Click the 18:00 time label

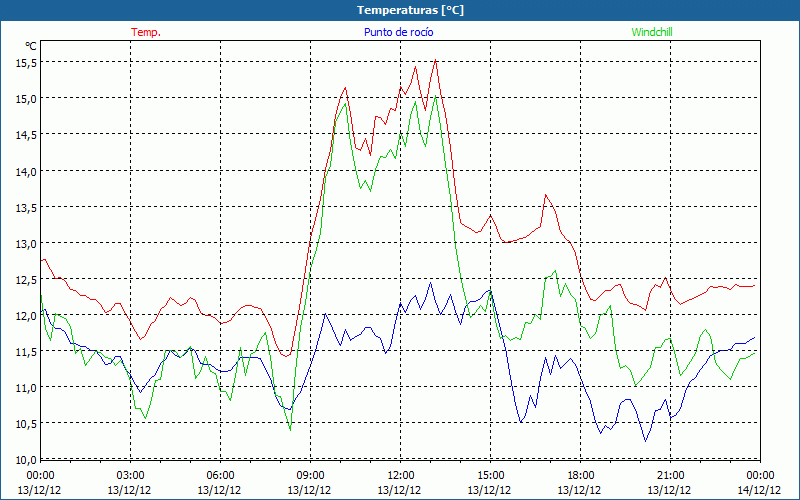(x=580, y=476)
